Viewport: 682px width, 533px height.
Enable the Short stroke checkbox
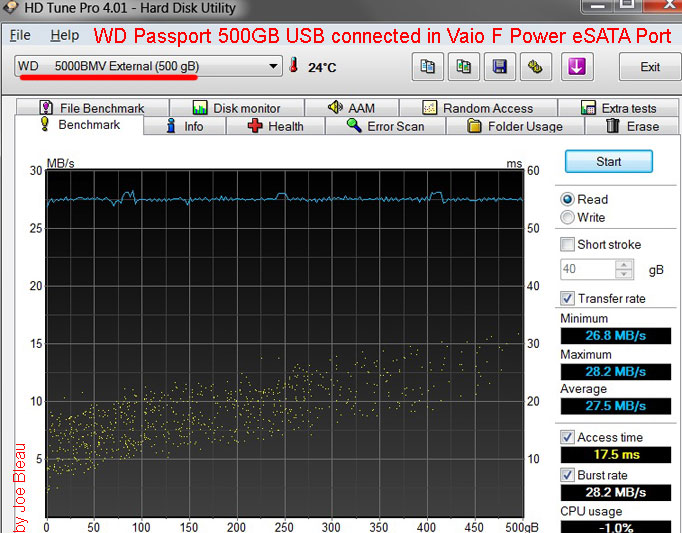click(x=567, y=244)
